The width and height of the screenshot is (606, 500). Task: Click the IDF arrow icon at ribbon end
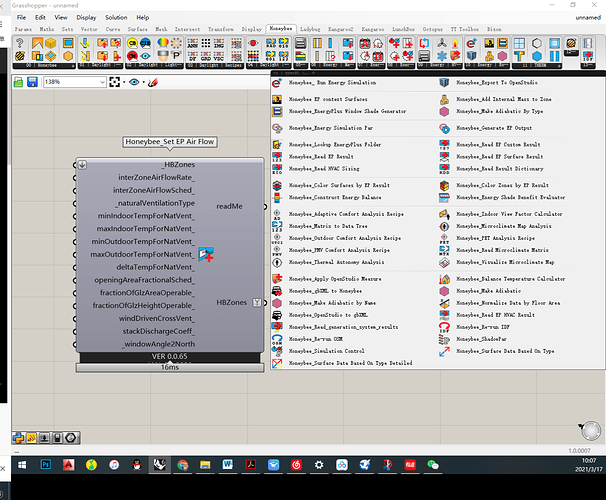[x=588, y=56]
